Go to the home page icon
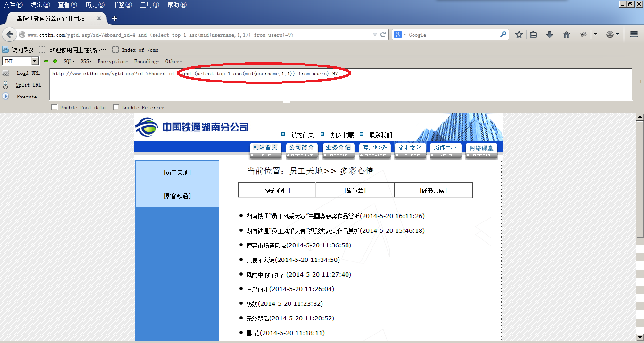 (567, 34)
